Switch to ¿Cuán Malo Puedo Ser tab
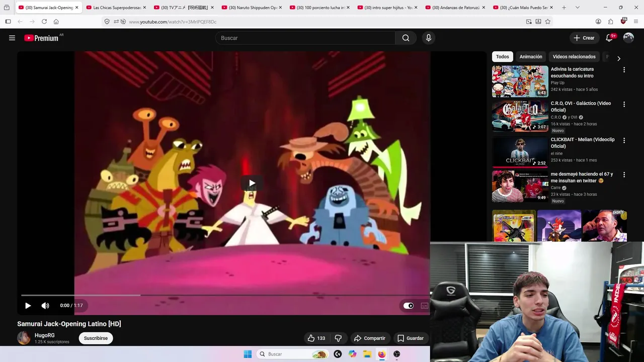 tap(523, 8)
